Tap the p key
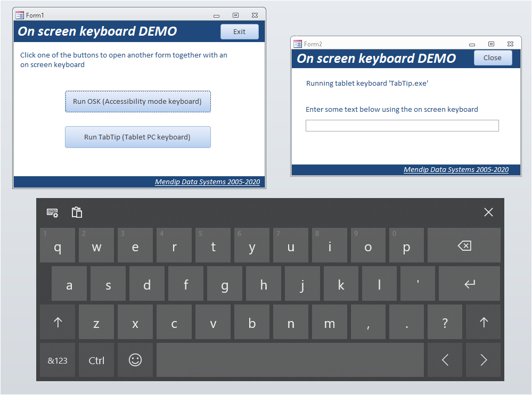Screen dimensions: 532x395 coord(406,245)
